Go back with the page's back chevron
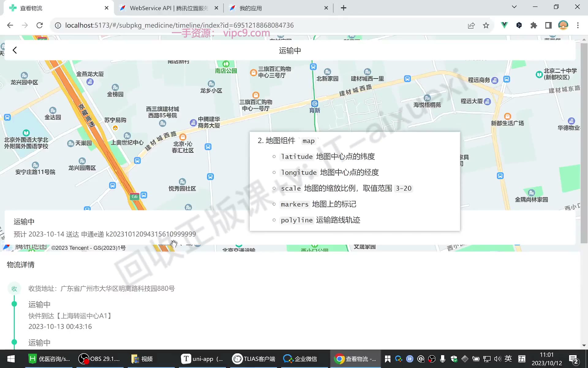Image resolution: width=588 pixels, height=368 pixels. [14, 50]
